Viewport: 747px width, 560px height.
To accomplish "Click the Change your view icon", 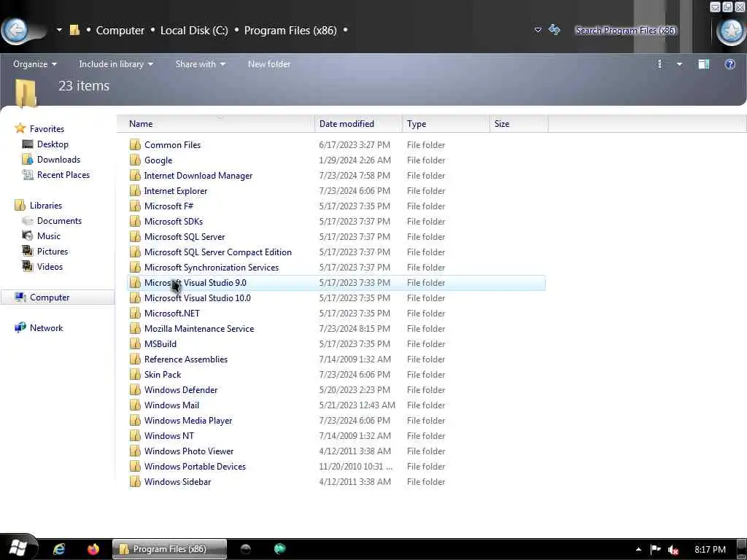I will click(659, 64).
